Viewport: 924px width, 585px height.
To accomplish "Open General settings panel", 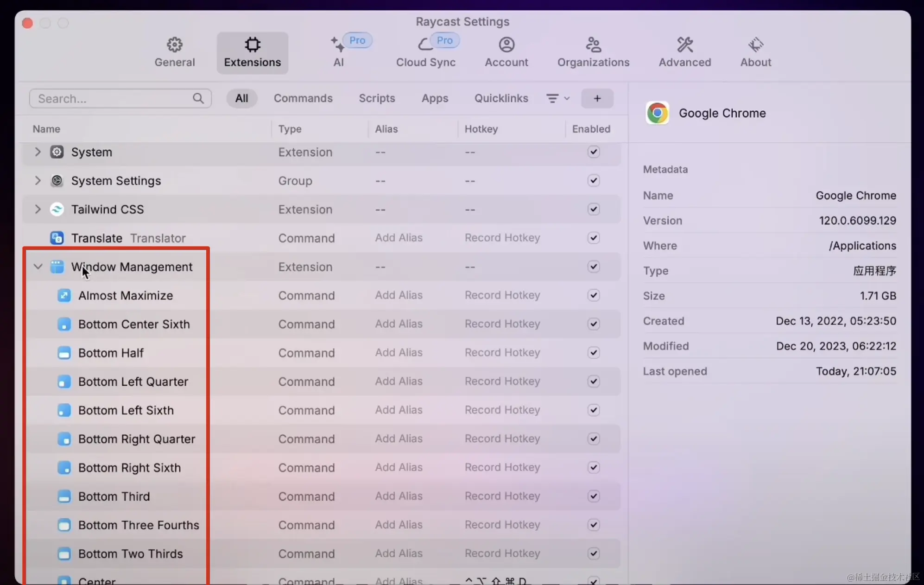I will [x=174, y=51].
